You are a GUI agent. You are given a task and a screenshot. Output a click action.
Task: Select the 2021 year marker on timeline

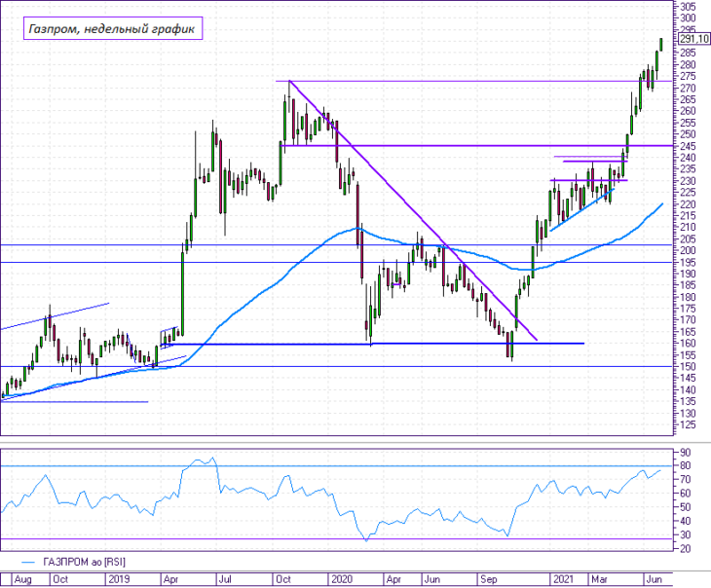click(x=563, y=579)
